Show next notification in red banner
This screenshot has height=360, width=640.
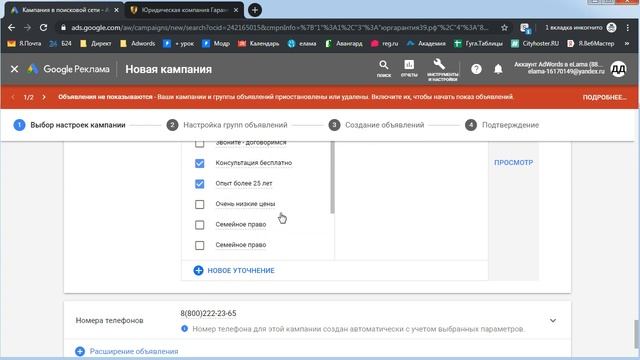[44, 97]
